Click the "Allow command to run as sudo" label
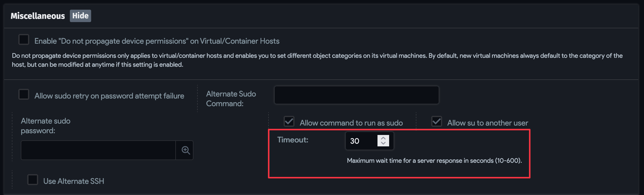 [351, 123]
